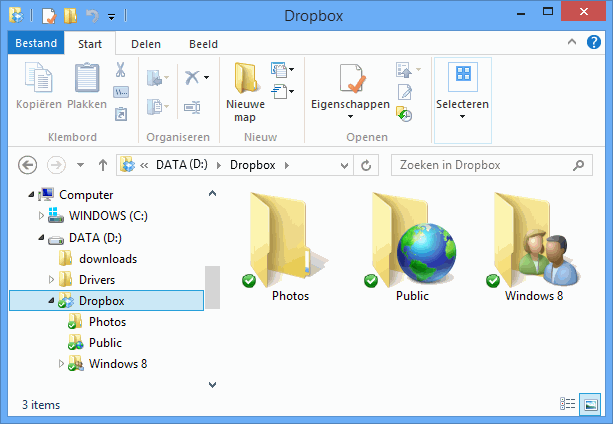Click the copy path icon under scissors
Viewport: 613px width, 424px height.
121,92
